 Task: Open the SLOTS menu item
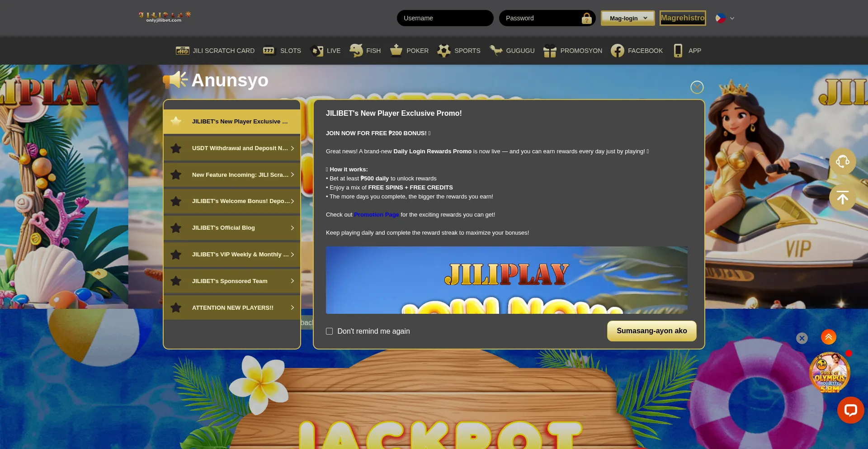(x=282, y=51)
